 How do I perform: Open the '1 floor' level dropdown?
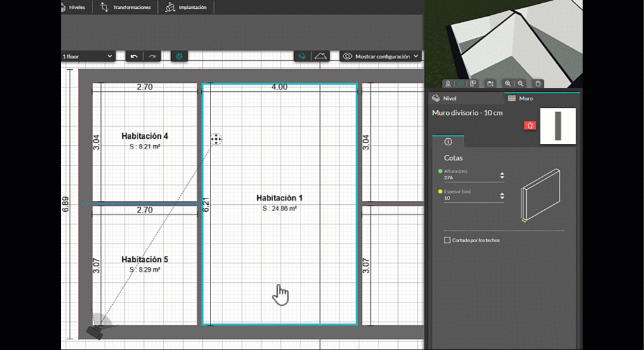(x=87, y=56)
